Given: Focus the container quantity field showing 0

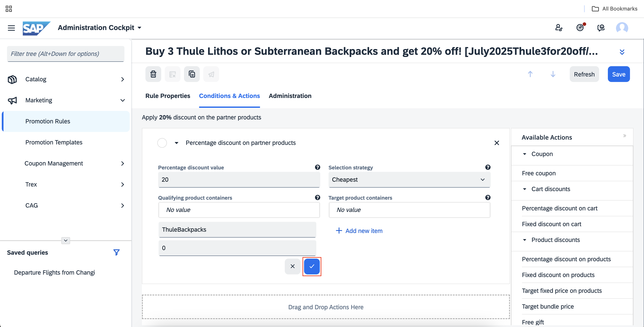Looking at the screenshot, I should point(237,248).
